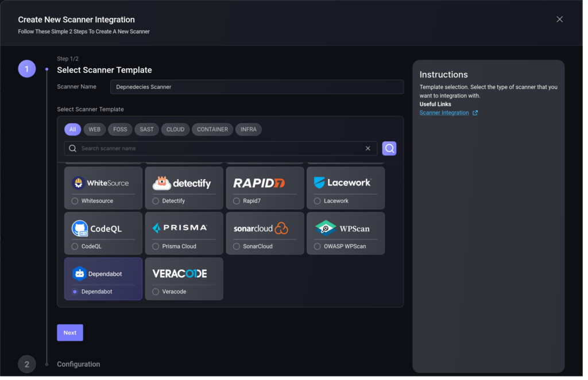
Task: Click the Prisma logo
Action: tap(180, 228)
